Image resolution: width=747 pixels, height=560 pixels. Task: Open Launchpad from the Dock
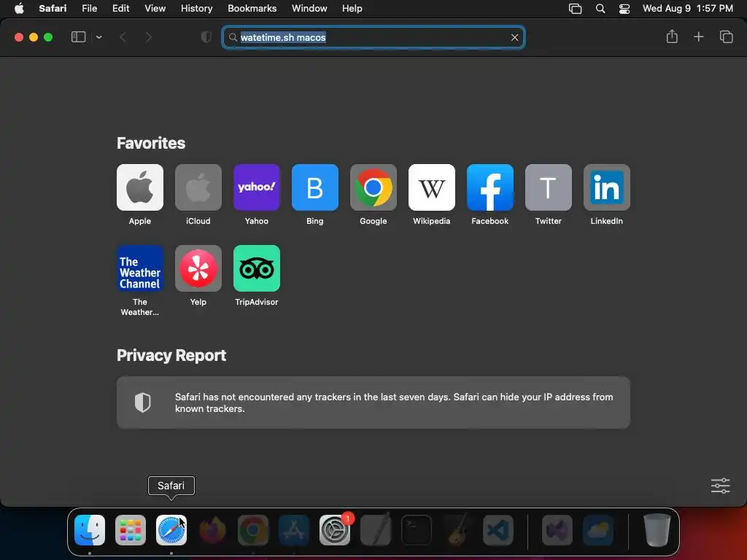click(x=131, y=530)
